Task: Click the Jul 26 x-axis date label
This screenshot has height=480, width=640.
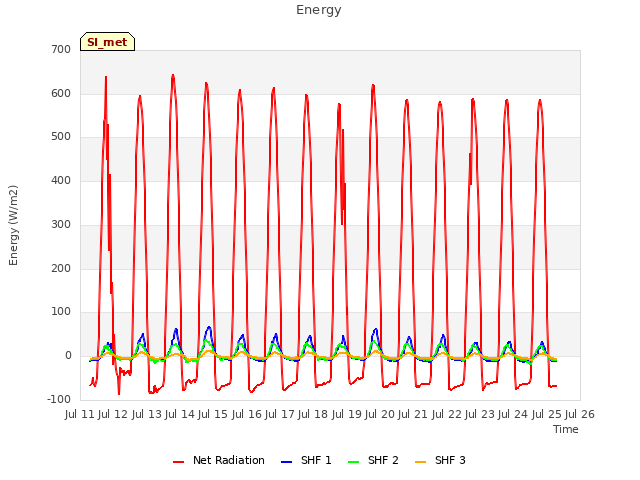Action: (x=580, y=415)
